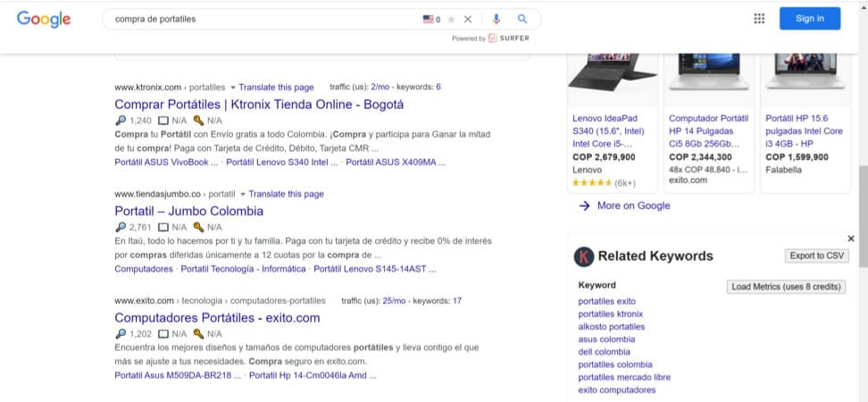
Task: Select the 'portatiles mercado libre' related keyword
Action: pyautogui.click(x=623, y=377)
